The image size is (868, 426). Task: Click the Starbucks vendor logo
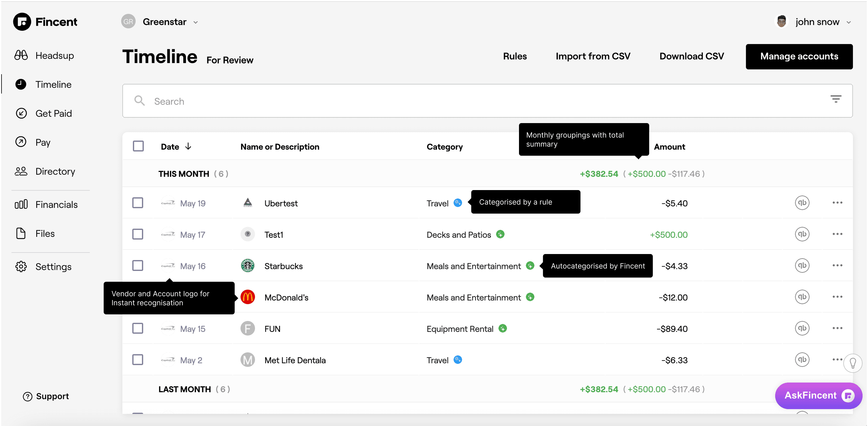click(248, 265)
